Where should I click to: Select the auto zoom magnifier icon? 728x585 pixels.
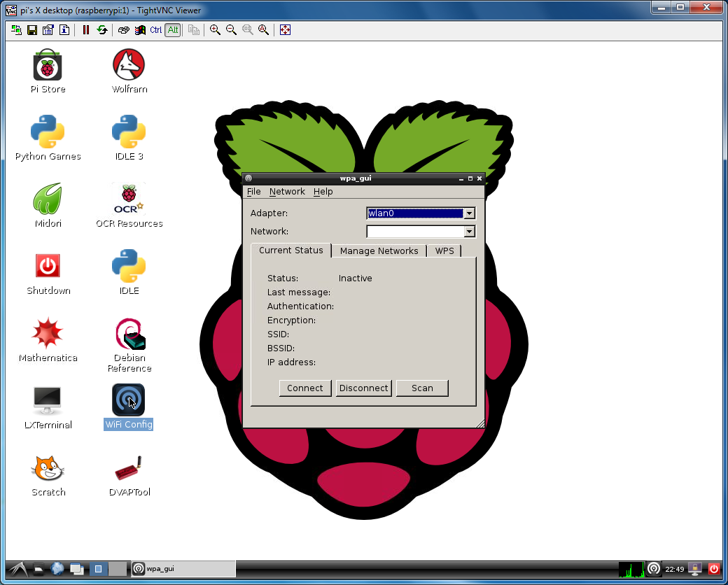[264, 30]
